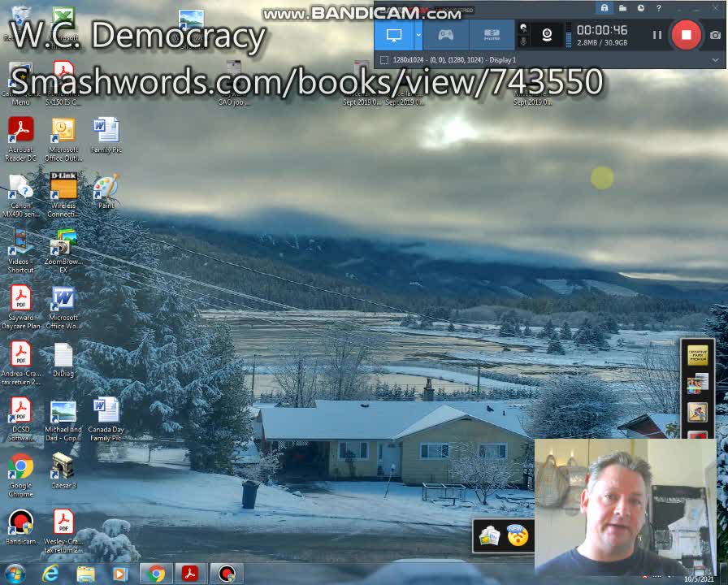Open Microsoft Office Outlook shortcut
Screen dimensions: 728x585
point(63,139)
